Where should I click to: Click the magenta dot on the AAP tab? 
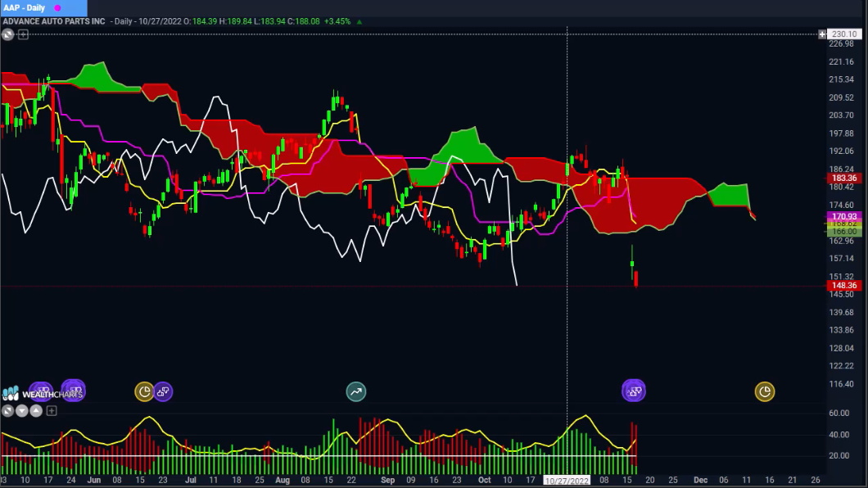(57, 7)
